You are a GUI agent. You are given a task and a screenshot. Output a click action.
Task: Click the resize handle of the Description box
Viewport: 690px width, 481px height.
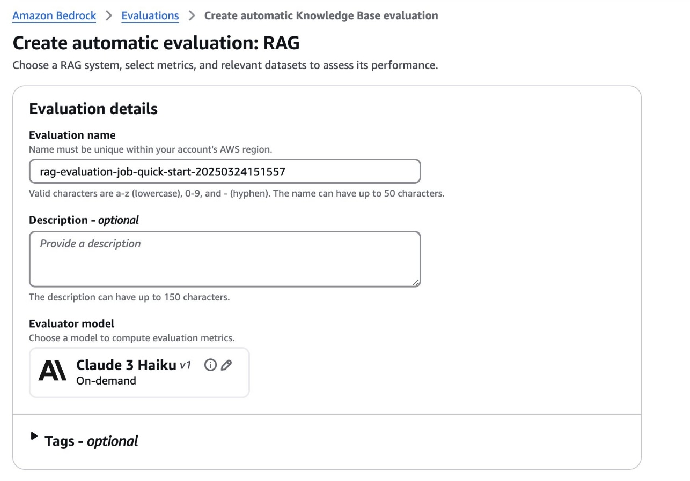click(414, 281)
